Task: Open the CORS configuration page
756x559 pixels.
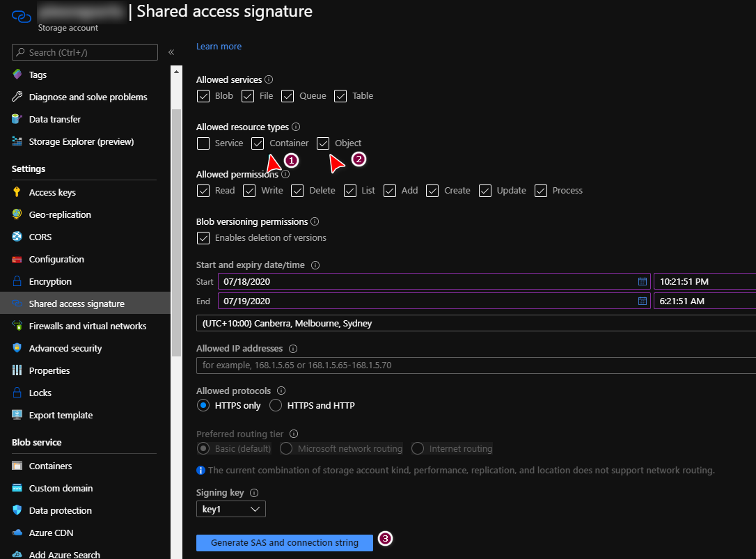Action: [x=40, y=236]
